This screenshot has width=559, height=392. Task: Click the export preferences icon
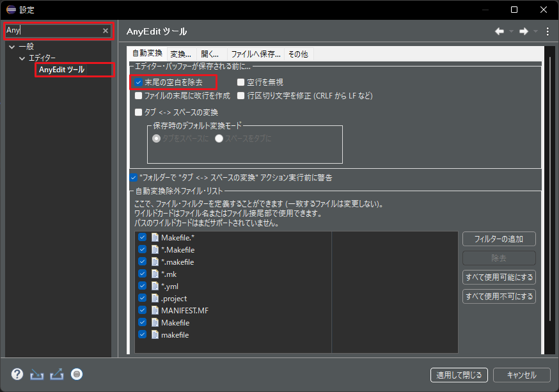pos(57,374)
